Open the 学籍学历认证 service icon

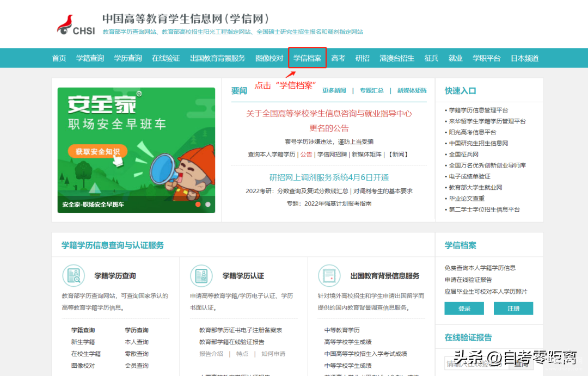click(201, 275)
